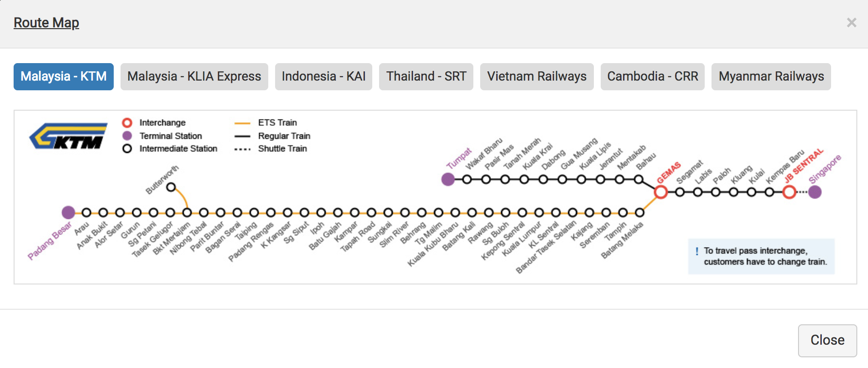This screenshot has width=868, height=368.
Task: Dismiss dialog with the X icon
Action: (x=851, y=23)
